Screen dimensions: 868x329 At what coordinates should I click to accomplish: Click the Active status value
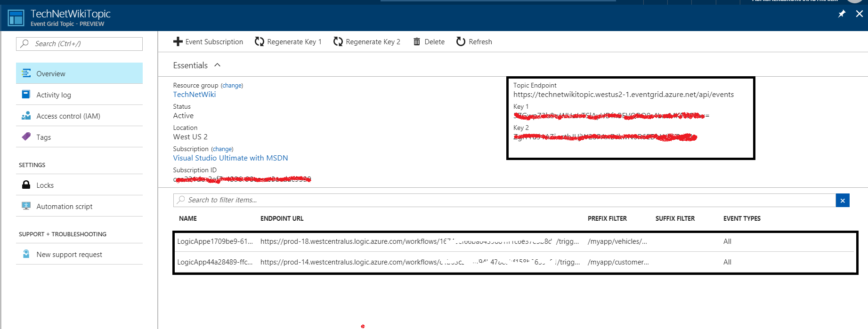(183, 115)
